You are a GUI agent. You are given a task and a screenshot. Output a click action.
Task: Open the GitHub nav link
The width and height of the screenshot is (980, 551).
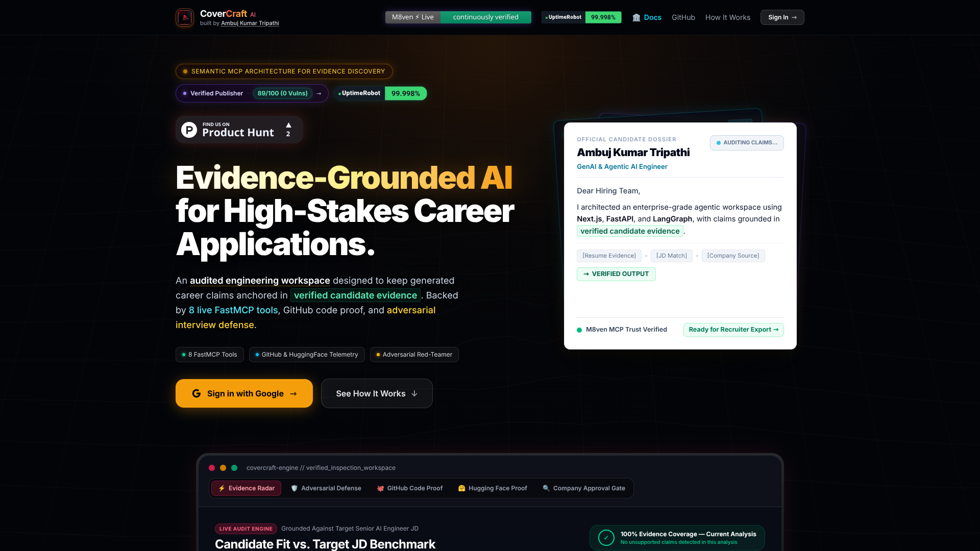click(683, 17)
